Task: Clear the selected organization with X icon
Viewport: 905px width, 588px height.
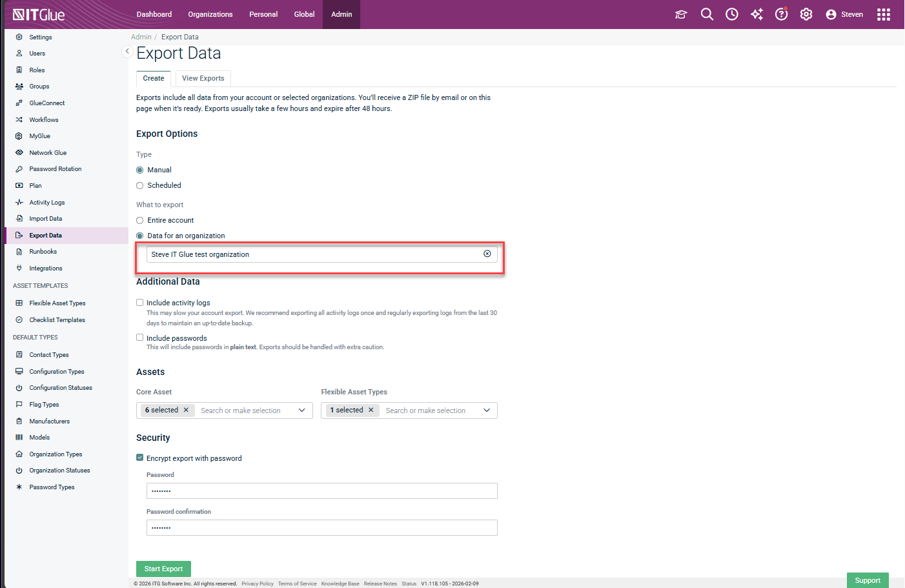Action: (487, 254)
